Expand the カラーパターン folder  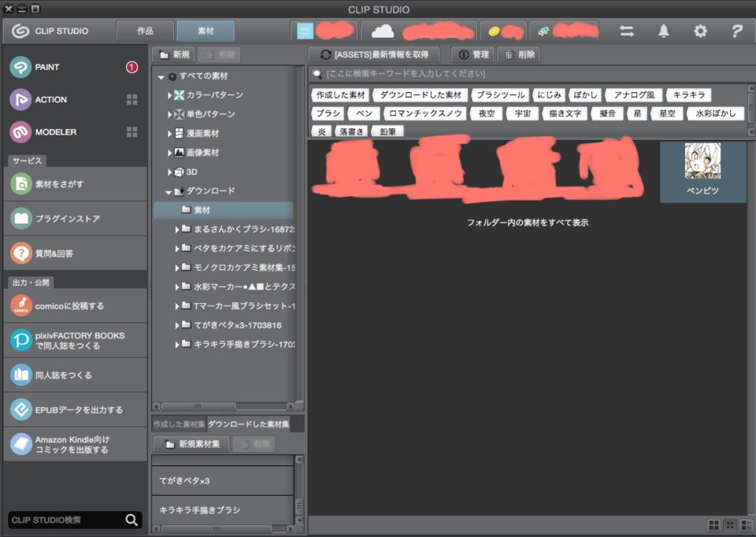(x=170, y=95)
